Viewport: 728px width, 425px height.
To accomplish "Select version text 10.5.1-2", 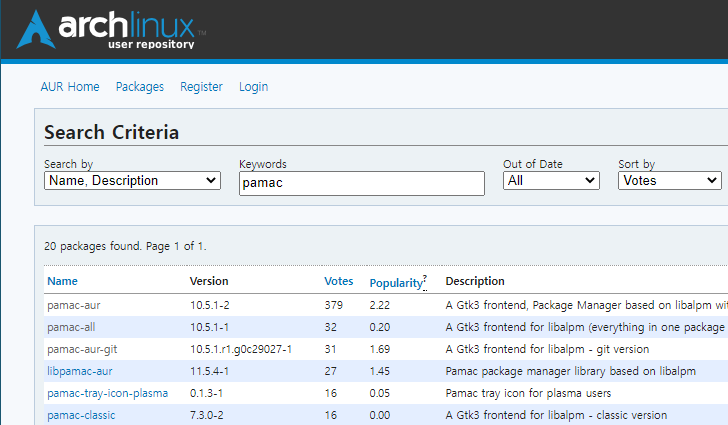I will tap(209, 305).
